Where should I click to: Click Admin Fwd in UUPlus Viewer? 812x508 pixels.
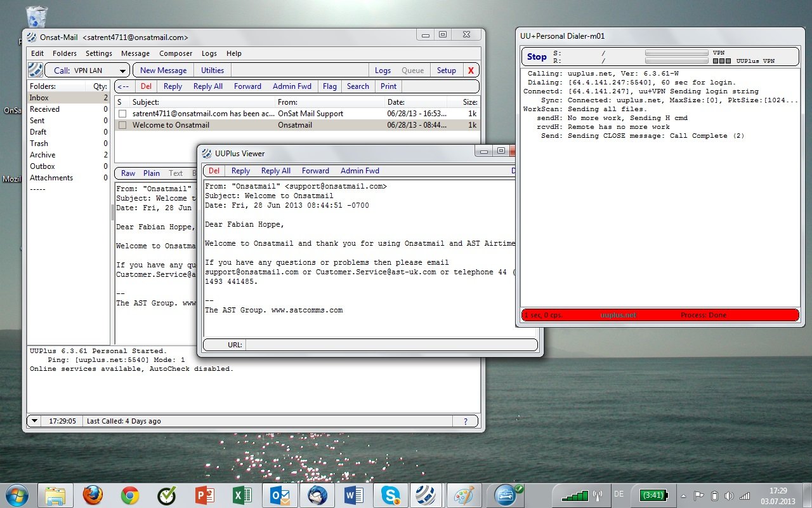tap(360, 171)
